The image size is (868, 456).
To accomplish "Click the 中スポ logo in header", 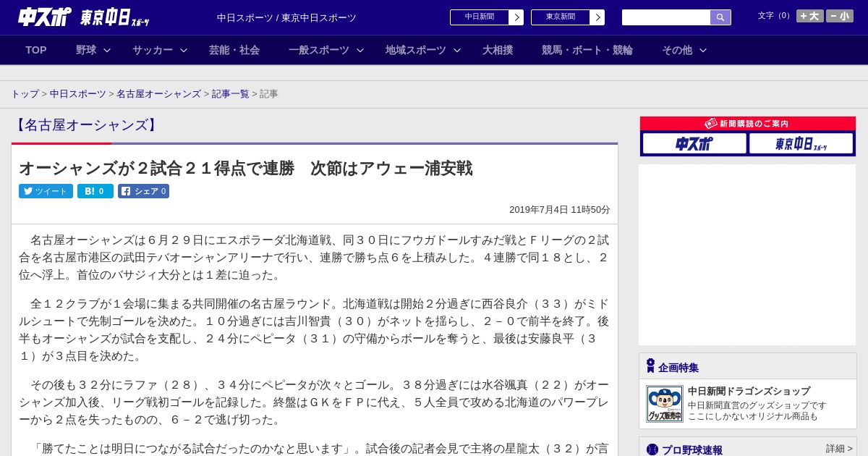I will pos(45,17).
